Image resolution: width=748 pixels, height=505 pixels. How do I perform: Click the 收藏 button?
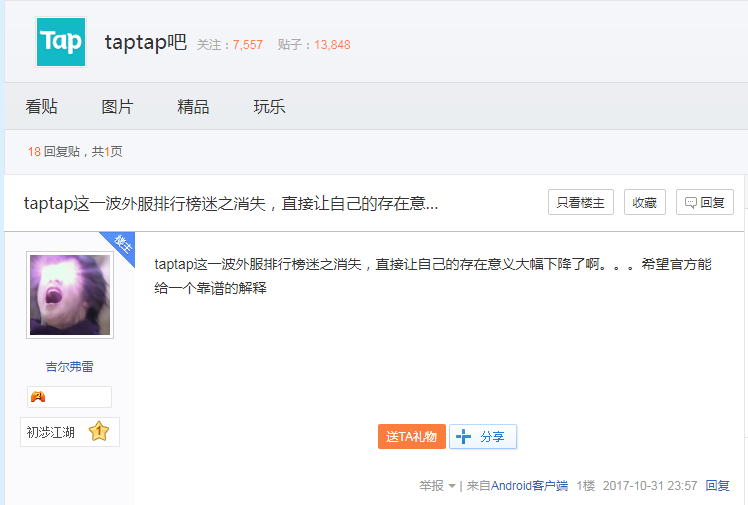point(644,202)
